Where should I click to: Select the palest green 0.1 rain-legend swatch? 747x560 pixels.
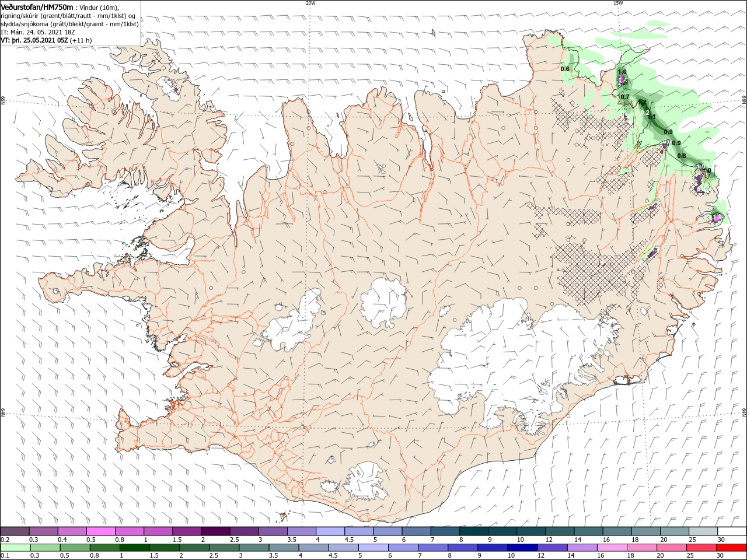(15, 548)
